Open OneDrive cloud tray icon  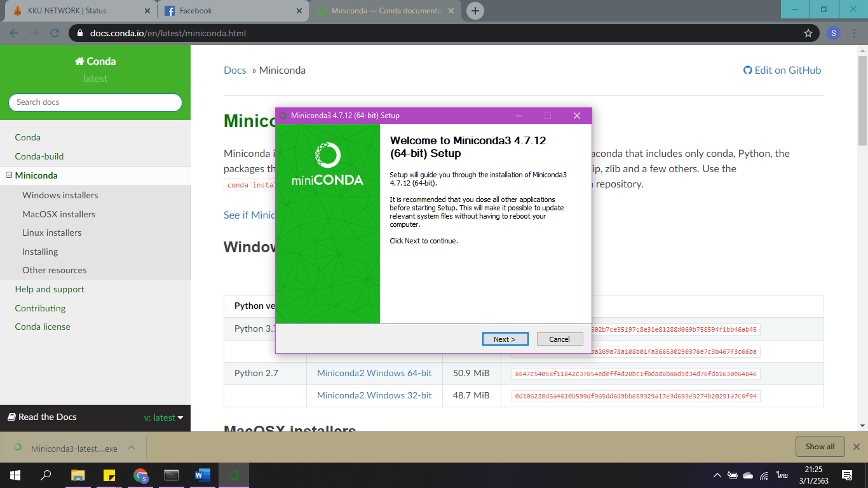(748, 475)
